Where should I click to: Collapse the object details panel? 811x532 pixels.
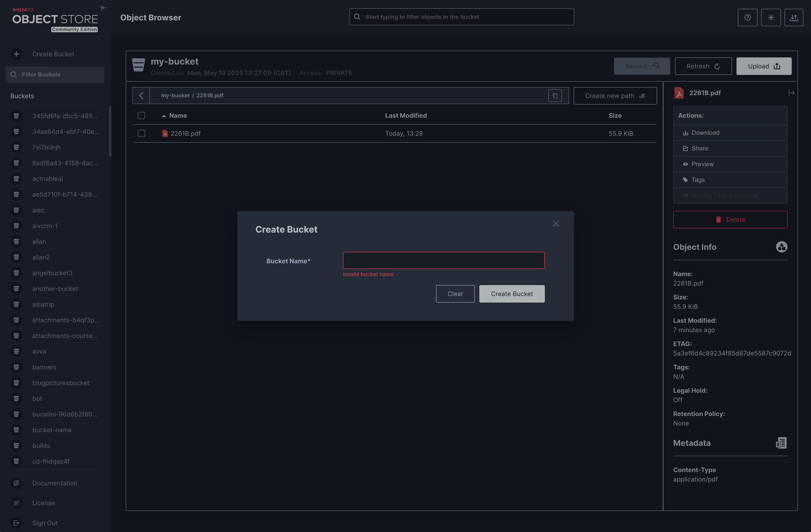792,93
